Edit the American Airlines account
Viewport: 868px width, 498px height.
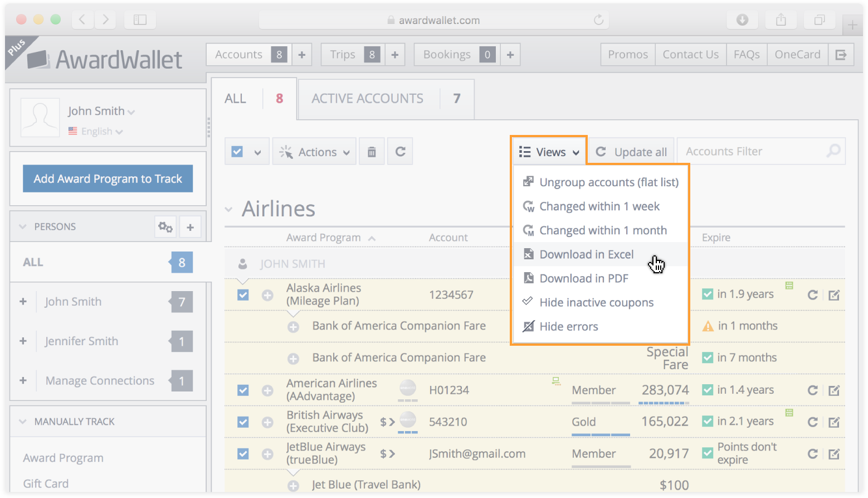click(x=834, y=390)
